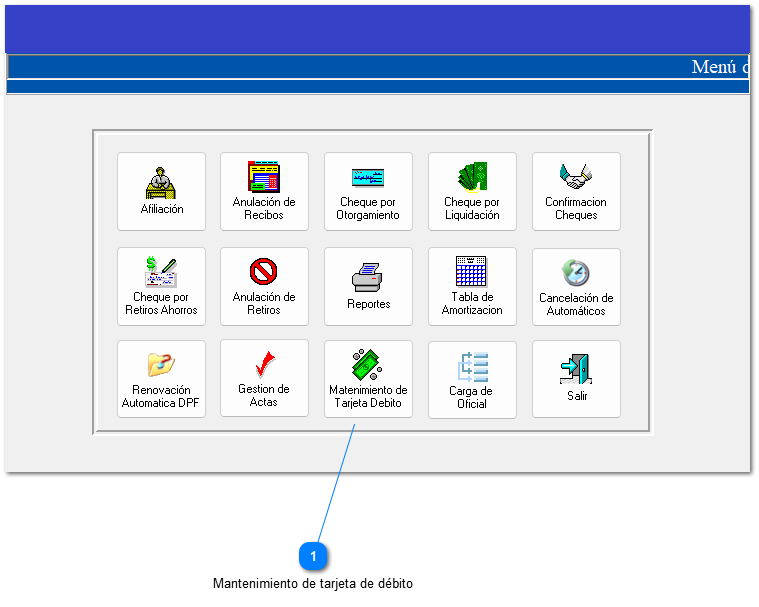The width and height of the screenshot is (759, 607).
Task: Open Anulación de Retiros
Action: coord(264,286)
